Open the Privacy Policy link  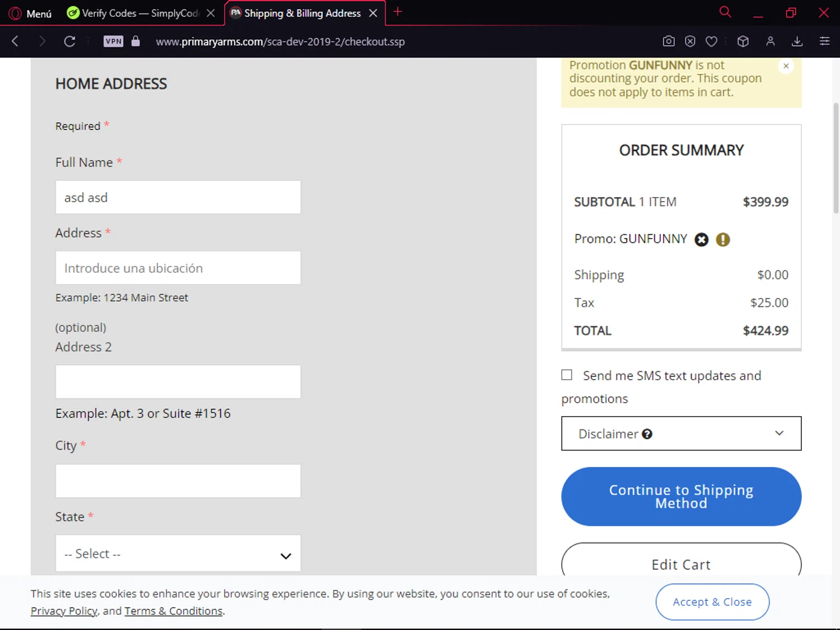pyautogui.click(x=64, y=611)
